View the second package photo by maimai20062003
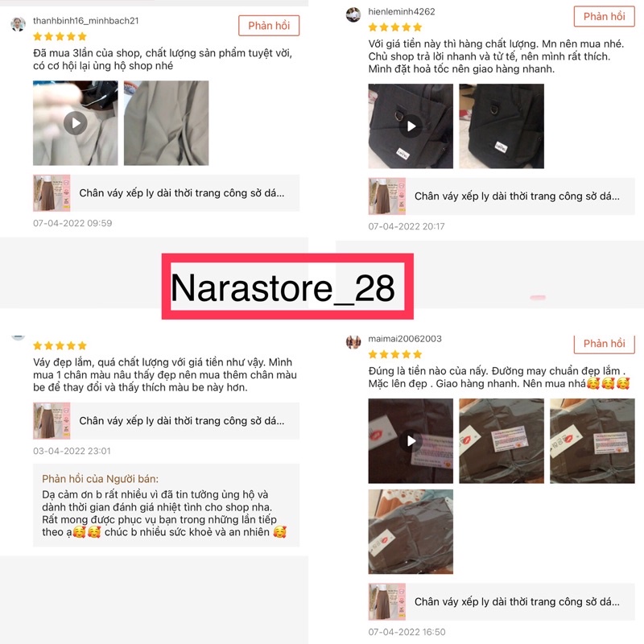 502,440
